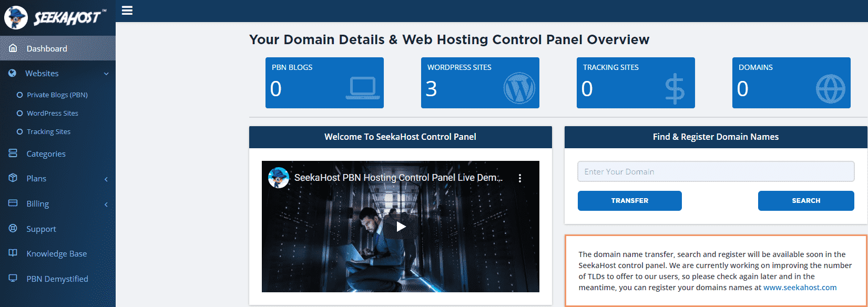The height and width of the screenshot is (307, 868).
Task: Toggle the hamburger sidebar menu icon
Action: click(127, 11)
